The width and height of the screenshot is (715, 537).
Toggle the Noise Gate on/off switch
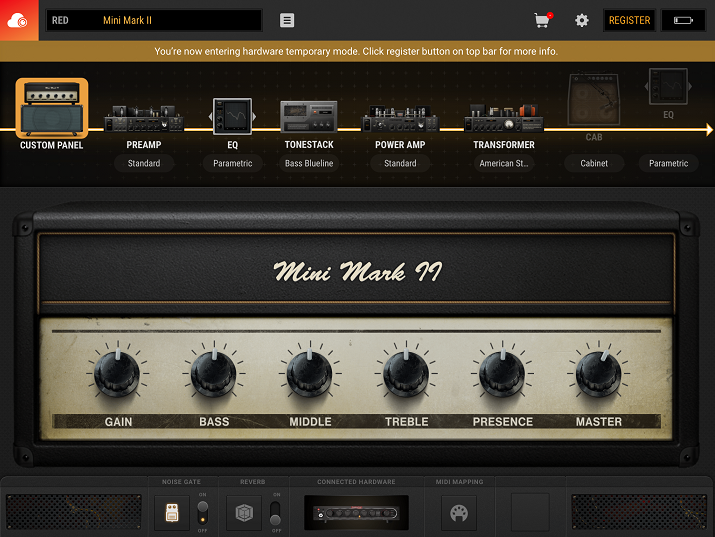(203, 512)
